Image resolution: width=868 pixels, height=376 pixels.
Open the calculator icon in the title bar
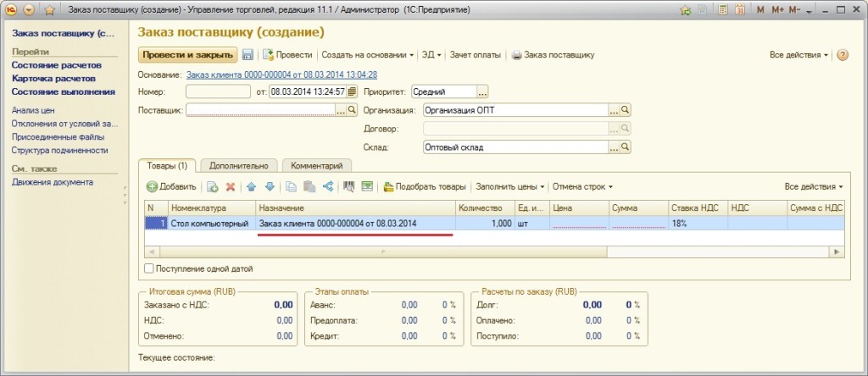[722, 9]
